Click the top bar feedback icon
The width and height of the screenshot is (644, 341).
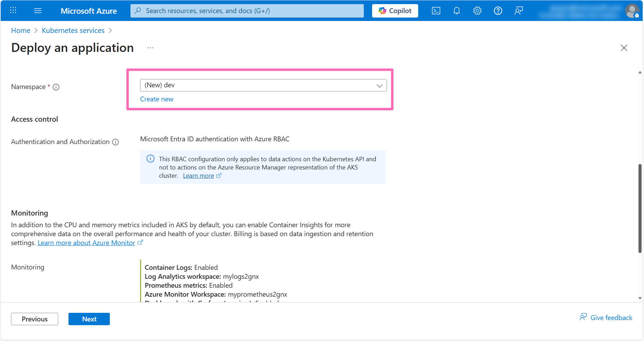click(518, 11)
